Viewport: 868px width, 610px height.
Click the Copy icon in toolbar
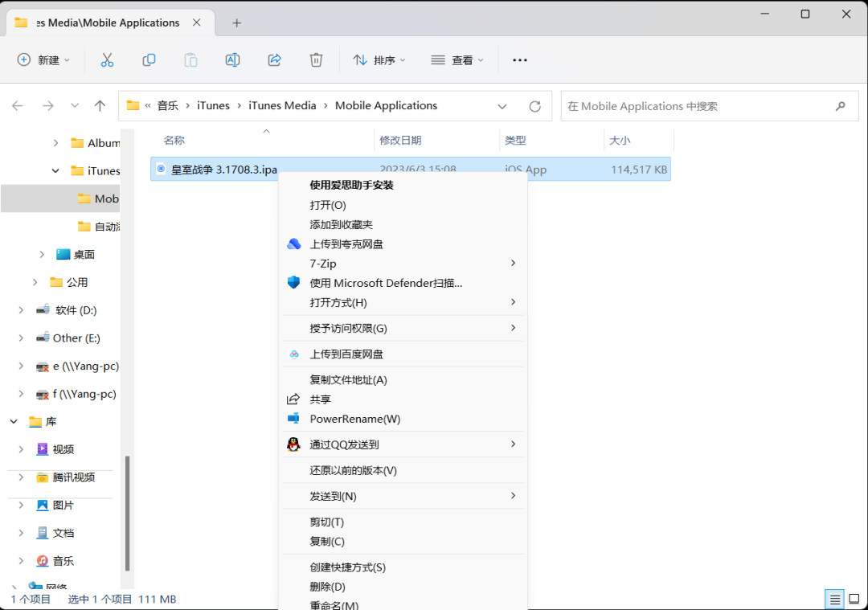point(149,60)
